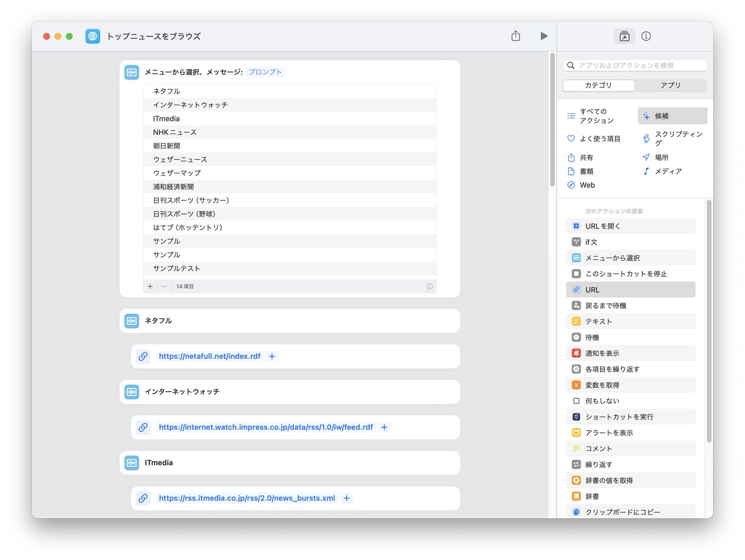Click the rss.itmedia.co.jp news_bursts URL
The width and height of the screenshot is (745, 560).
(x=247, y=498)
